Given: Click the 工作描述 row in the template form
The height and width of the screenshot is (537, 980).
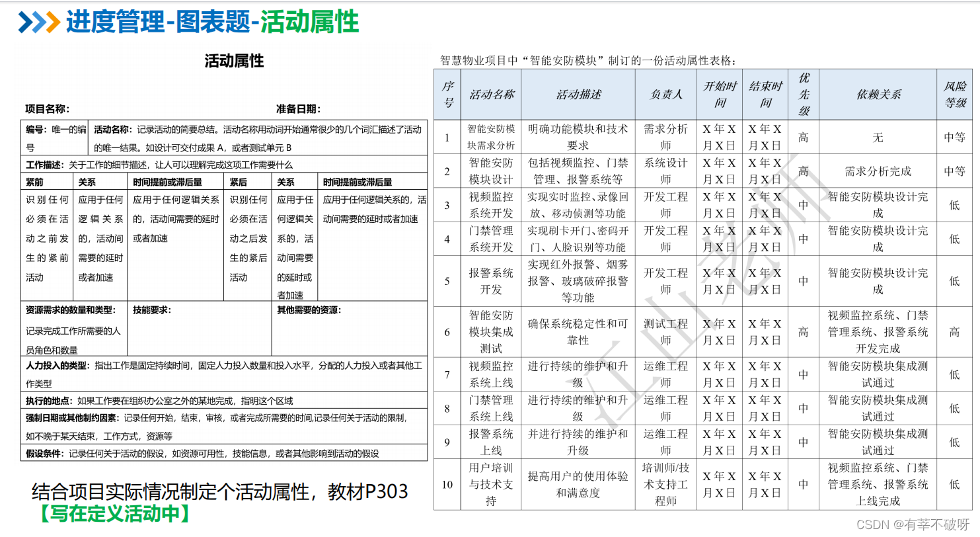Looking at the screenshot, I should (x=224, y=165).
